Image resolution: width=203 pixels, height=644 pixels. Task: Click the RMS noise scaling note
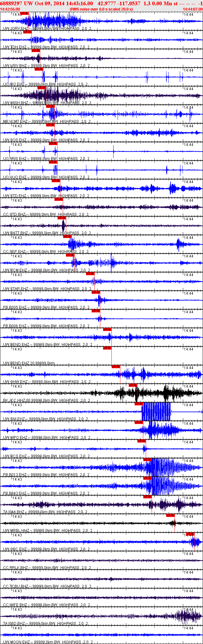(101, 9)
